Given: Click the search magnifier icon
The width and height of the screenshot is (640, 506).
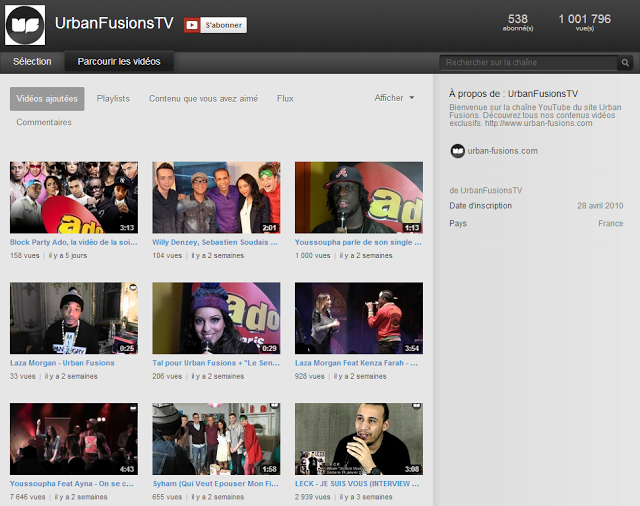Looking at the screenshot, I should [x=625, y=63].
